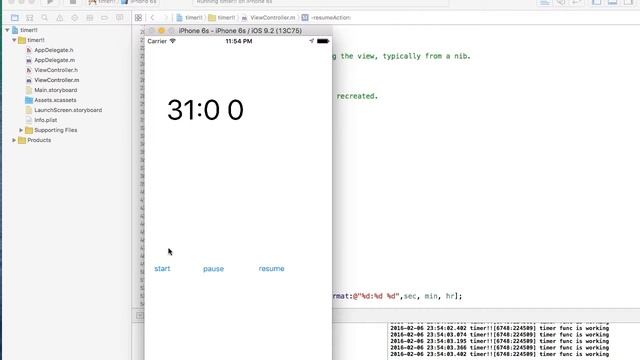Open the Find navigator
The width and height of the screenshot is (640, 360).
coord(44,18)
